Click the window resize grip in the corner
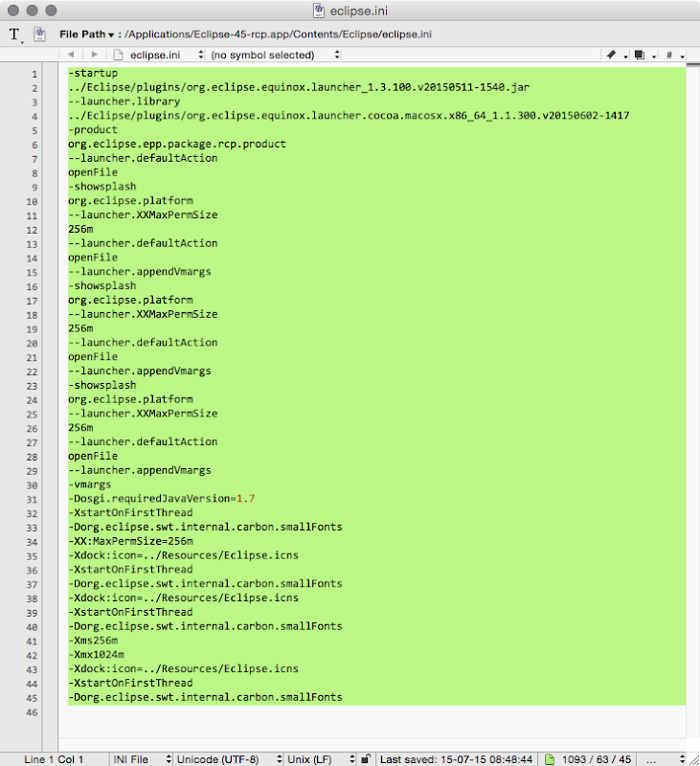 coord(693,759)
